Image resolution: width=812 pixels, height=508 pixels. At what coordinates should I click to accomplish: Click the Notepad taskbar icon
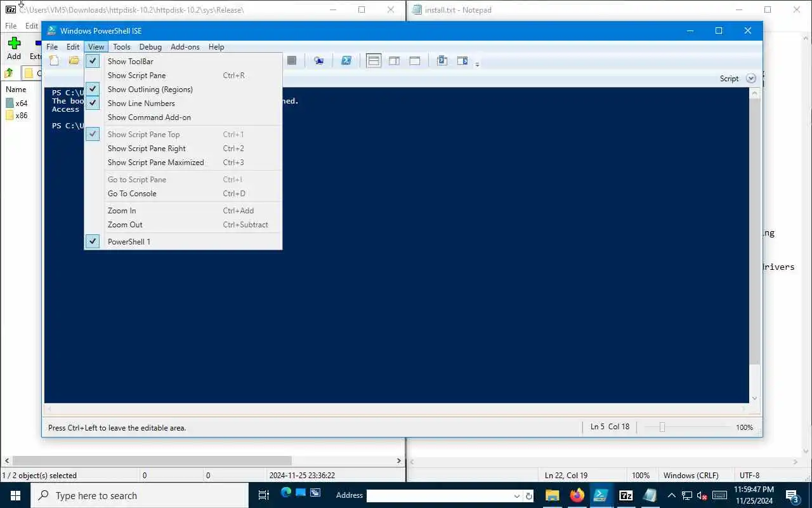coord(650,495)
